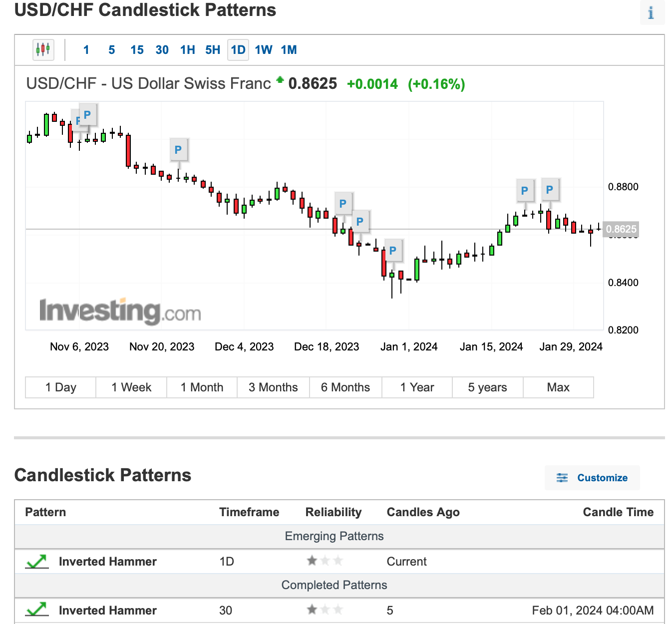Screen dimensions: 672x624
Task: Click the candlestick chart type icon
Action: [43, 49]
